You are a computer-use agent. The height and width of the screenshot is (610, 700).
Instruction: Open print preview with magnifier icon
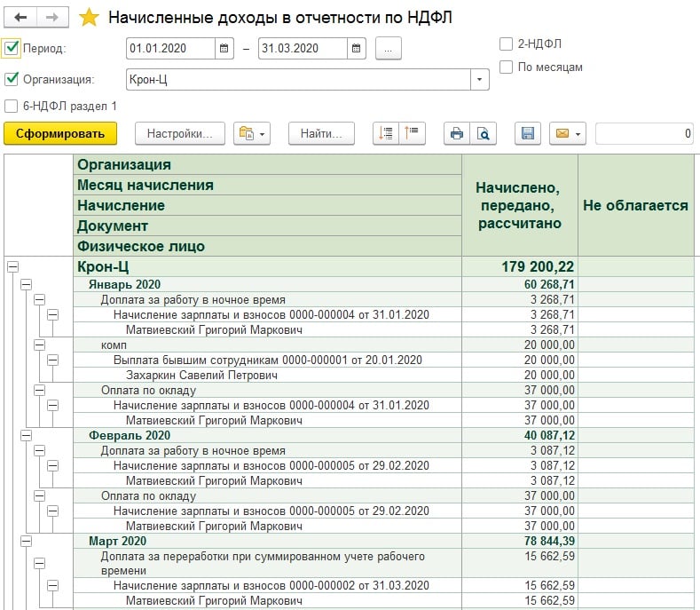[x=484, y=133]
